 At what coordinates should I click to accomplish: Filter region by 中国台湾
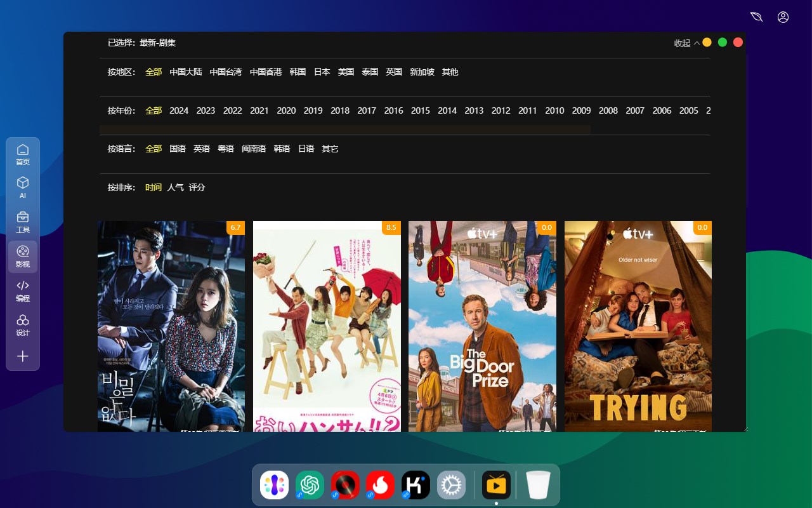[x=226, y=72]
